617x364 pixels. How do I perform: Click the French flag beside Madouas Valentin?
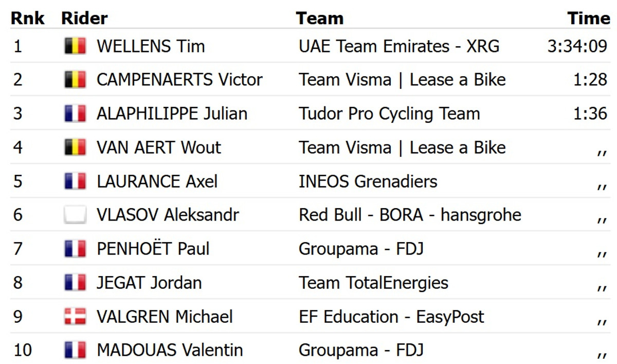point(75,351)
